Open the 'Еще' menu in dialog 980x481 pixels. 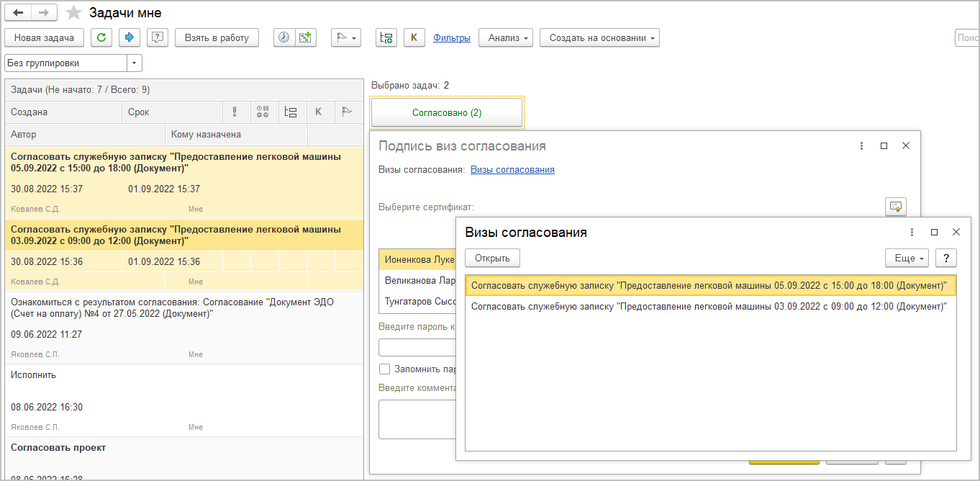tap(907, 258)
